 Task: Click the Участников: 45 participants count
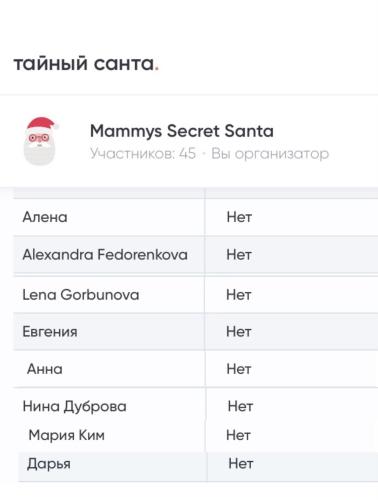pyautogui.click(x=143, y=154)
